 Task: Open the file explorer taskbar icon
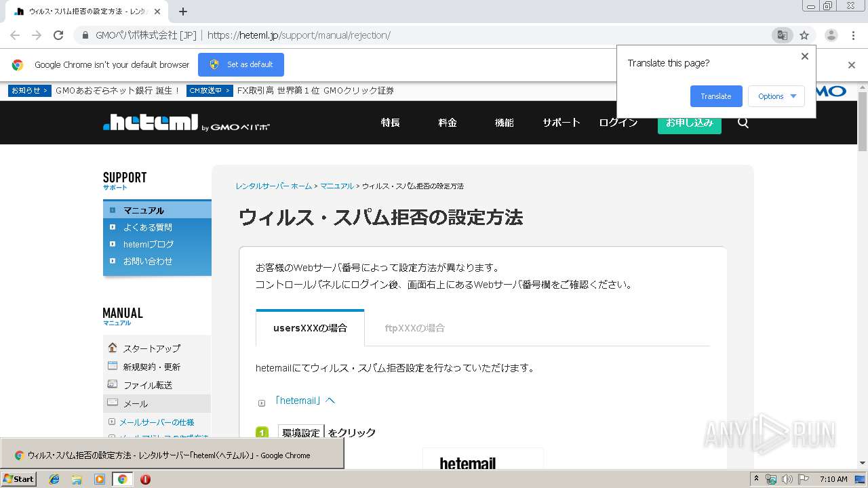click(x=77, y=479)
